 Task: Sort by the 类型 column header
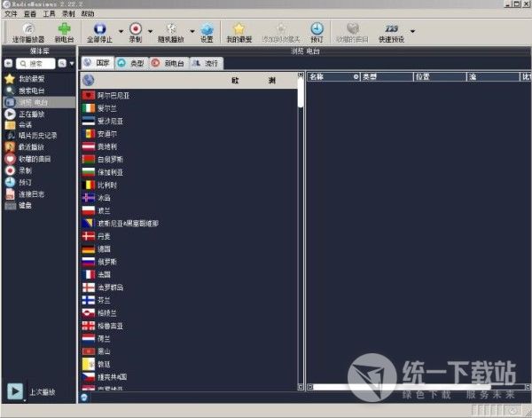click(387, 76)
